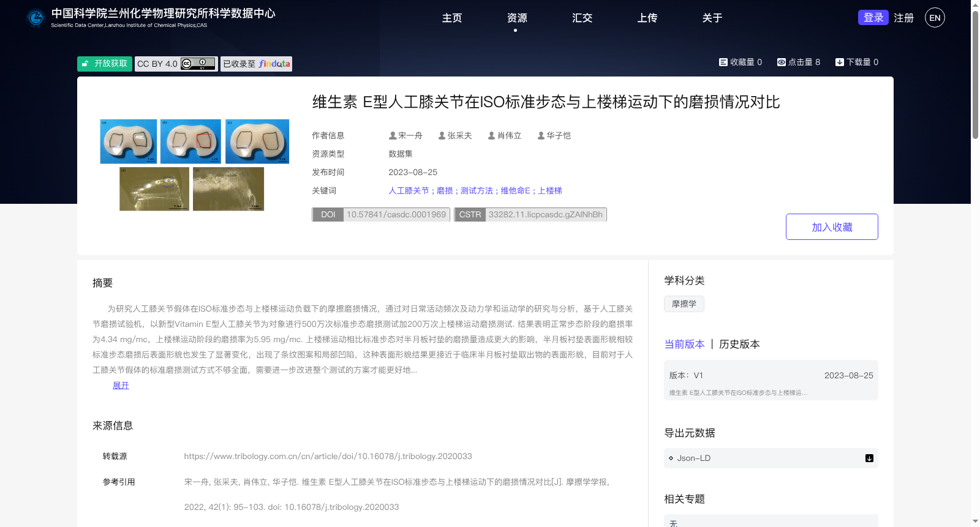Expand abstract with 展开 link

pyautogui.click(x=121, y=385)
